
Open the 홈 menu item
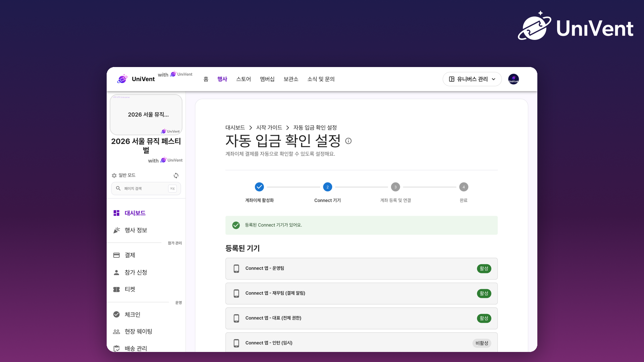click(206, 79)
